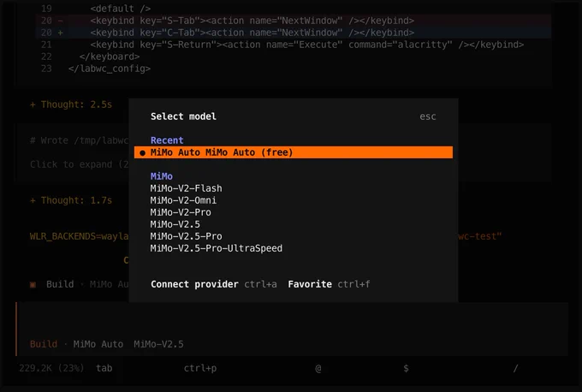Click Favorite in the dialog footer
582x392 pixels.
coord(310,284)
